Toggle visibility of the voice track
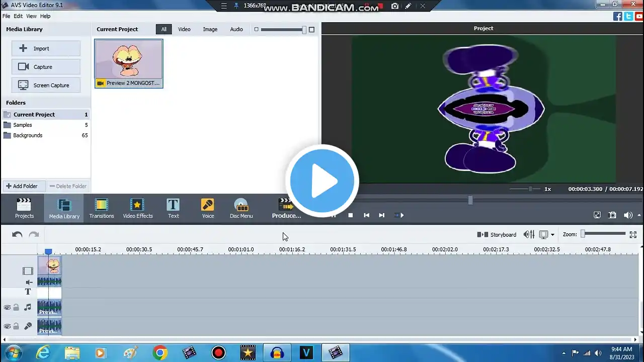This screenshot has height=362, width=644. [7, 326]
